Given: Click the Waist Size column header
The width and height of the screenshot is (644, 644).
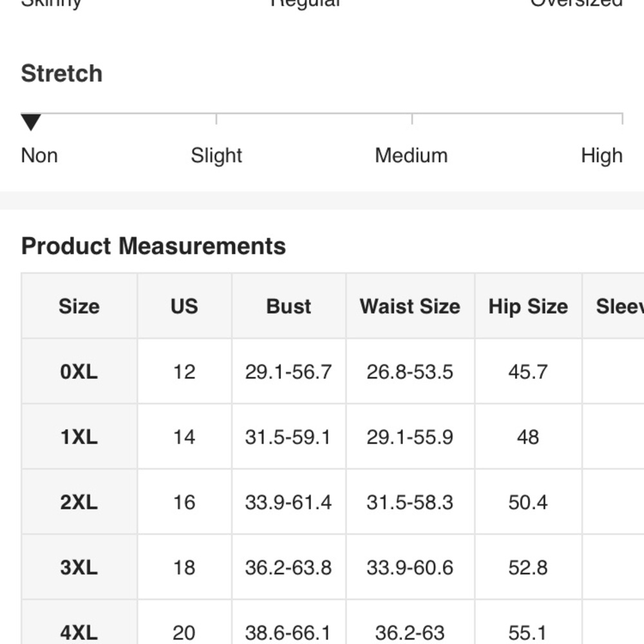Looking at the screenshot, I should 410,307.
